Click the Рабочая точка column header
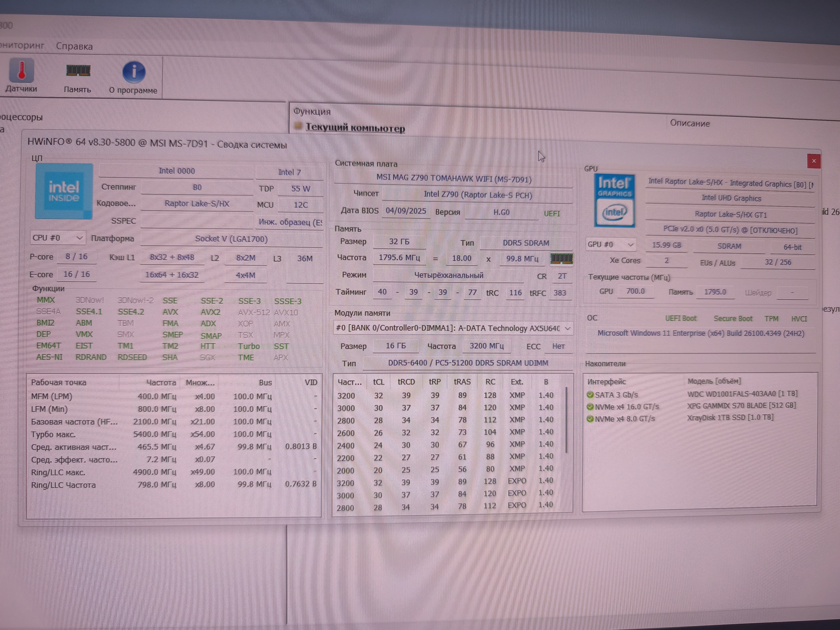The image size is (840, 630). (x=59, y=382)
